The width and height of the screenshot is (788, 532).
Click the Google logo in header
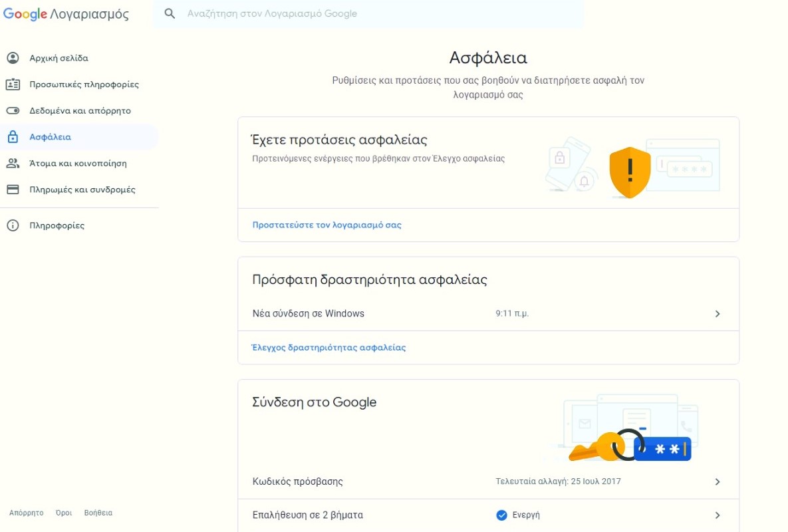coord(25,14)
